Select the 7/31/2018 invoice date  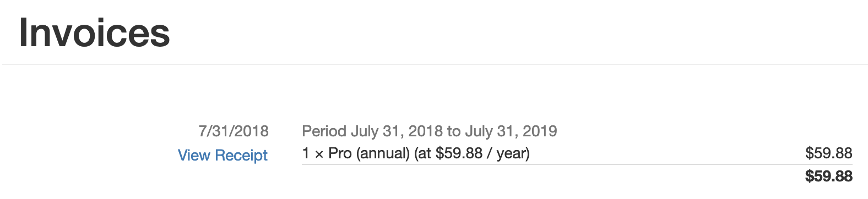234,131
